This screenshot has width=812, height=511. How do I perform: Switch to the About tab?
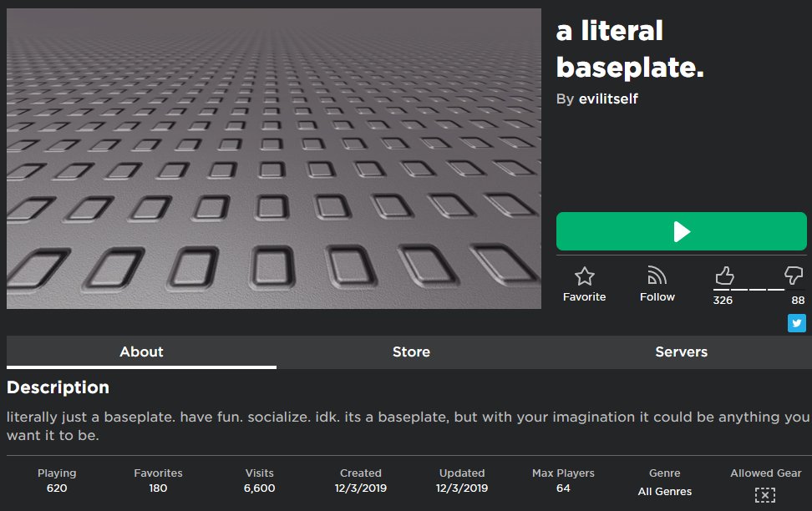pos(141,352)
